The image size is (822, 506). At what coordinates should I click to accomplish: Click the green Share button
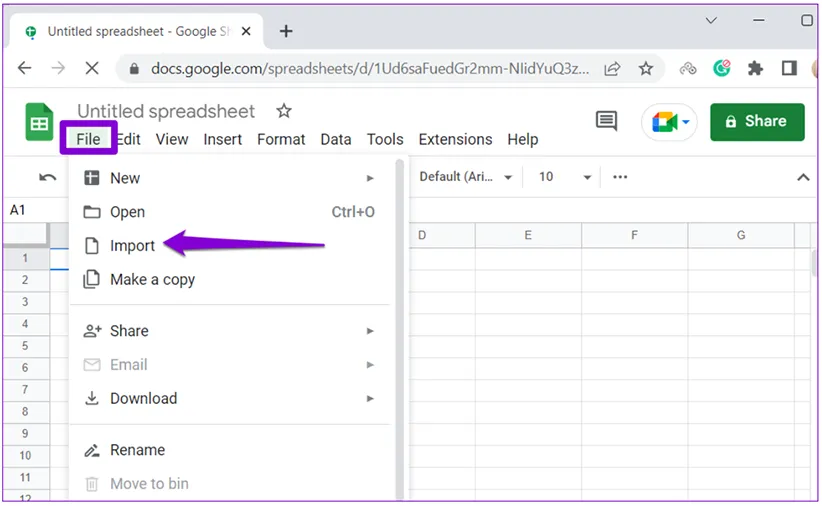click(757, 121)
